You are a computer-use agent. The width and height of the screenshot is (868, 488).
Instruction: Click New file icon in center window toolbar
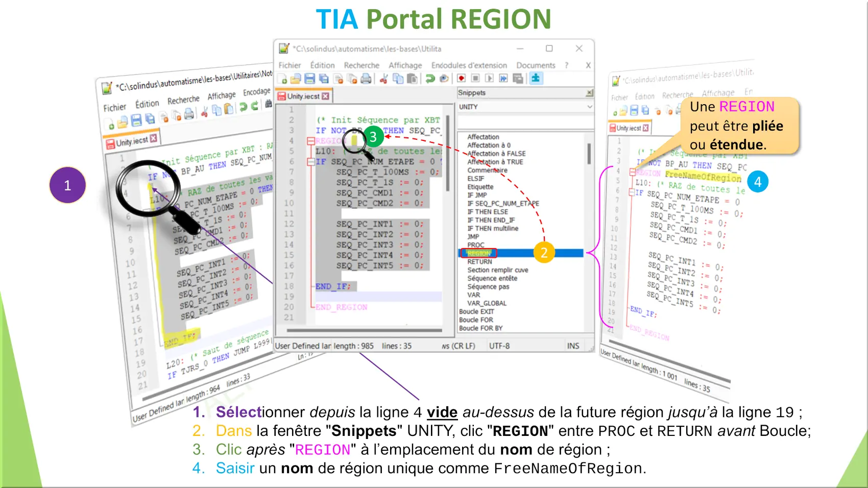pyautogui.click(x=283, y=79)
